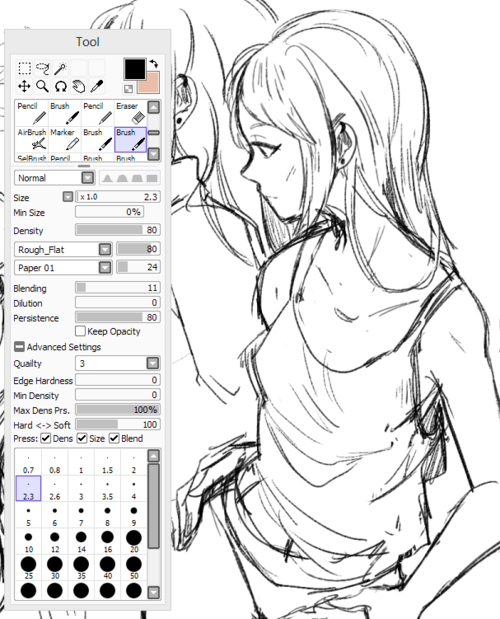Select brush size 5

(28, 515)
